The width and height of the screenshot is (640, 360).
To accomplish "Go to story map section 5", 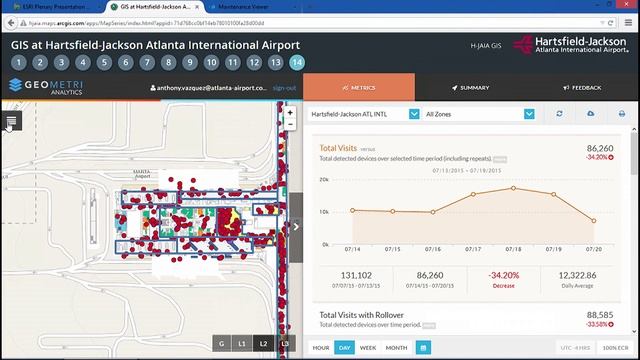I will [x=104, y=62].
